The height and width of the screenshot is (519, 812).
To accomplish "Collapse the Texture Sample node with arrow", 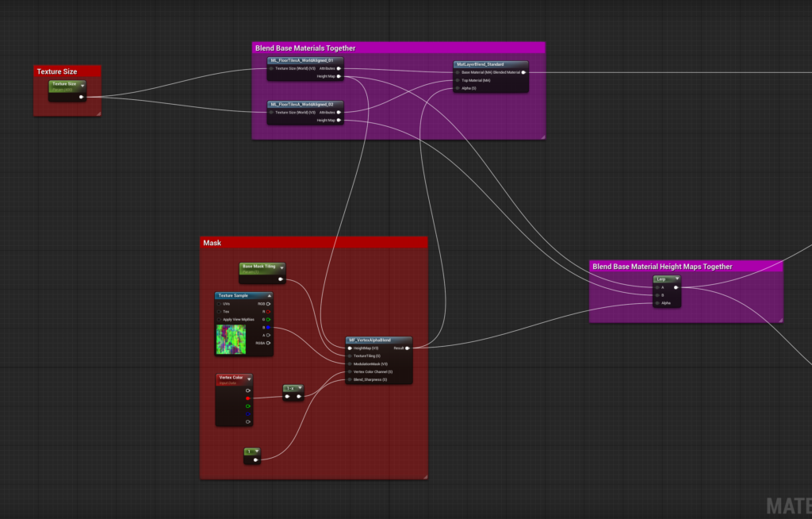I will coord(268,295).
